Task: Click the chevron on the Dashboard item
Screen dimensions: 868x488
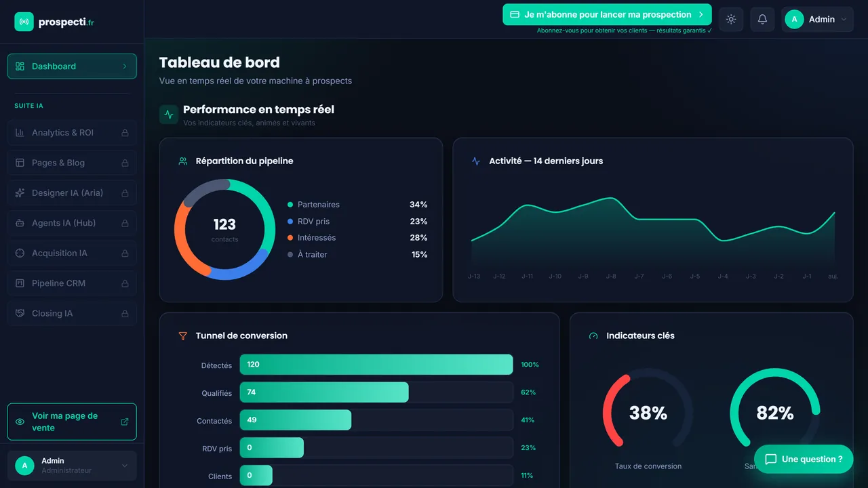Action: coord(125,66)
